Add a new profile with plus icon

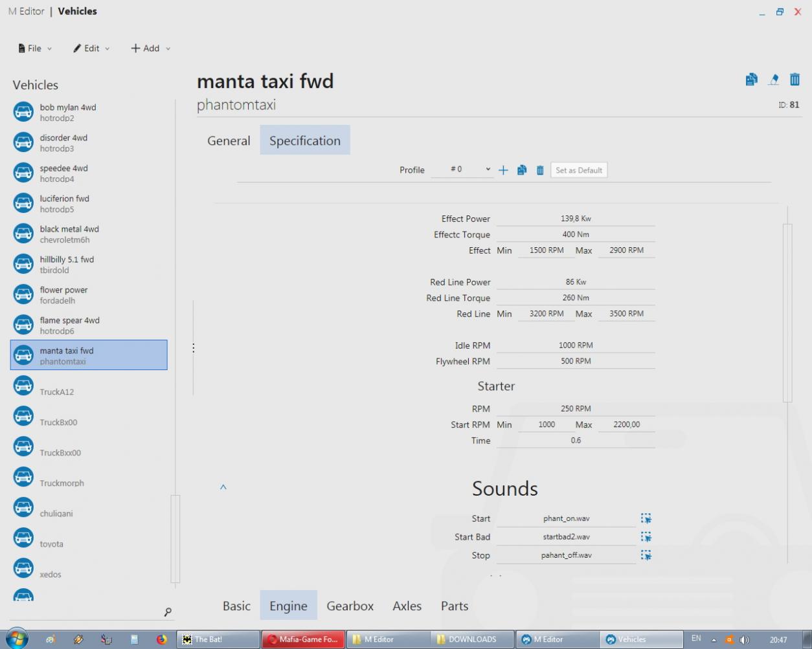click(503, 170)
